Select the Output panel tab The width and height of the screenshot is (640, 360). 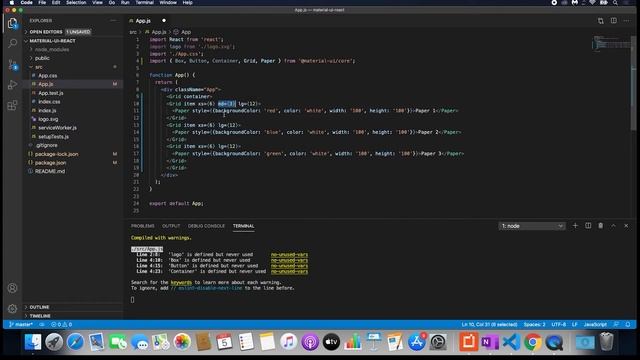pos(171,226)
